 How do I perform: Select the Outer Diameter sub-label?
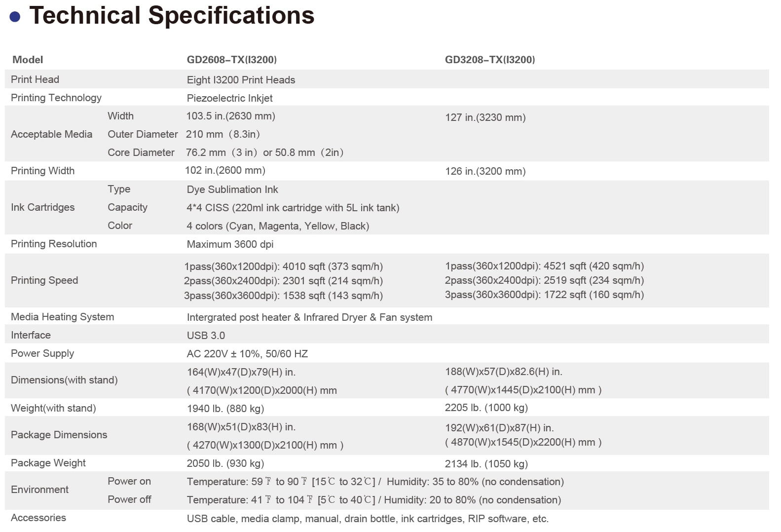tap(143, 134)
